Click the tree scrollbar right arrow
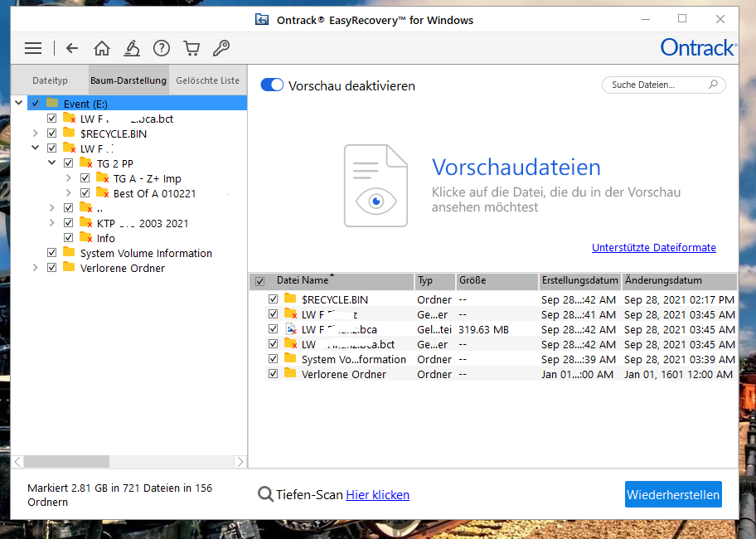This screenshot has height=539, width=756. pyautogui.click(x=240, y=462)
